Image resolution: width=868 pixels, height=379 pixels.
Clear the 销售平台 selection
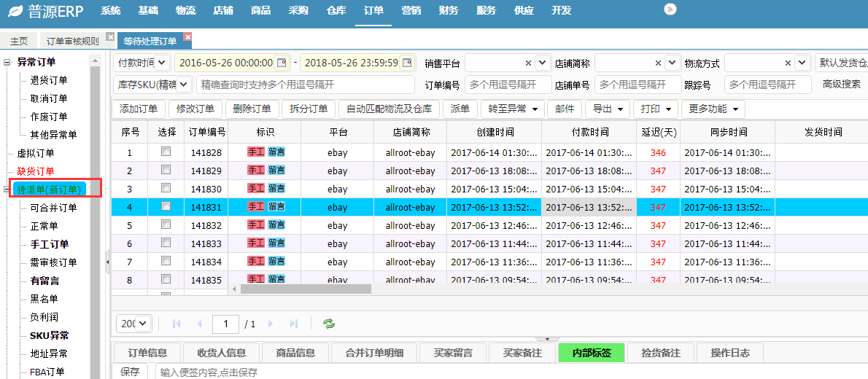click(528, 63)
